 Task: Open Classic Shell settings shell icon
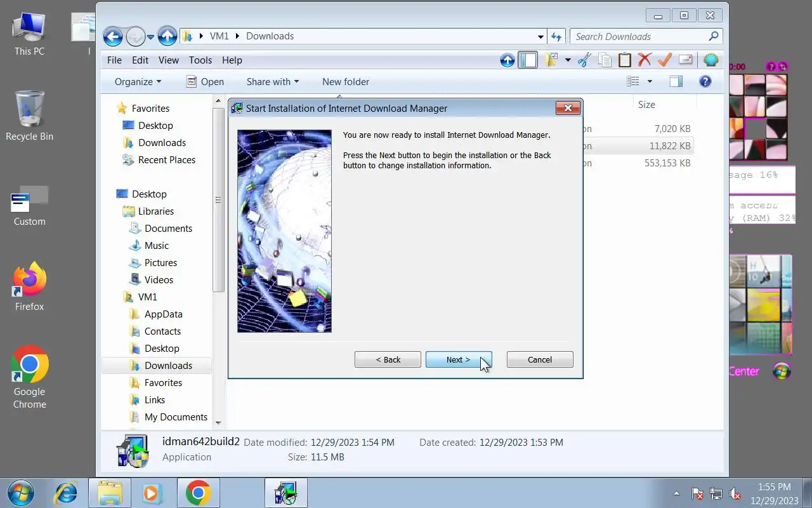711,60
